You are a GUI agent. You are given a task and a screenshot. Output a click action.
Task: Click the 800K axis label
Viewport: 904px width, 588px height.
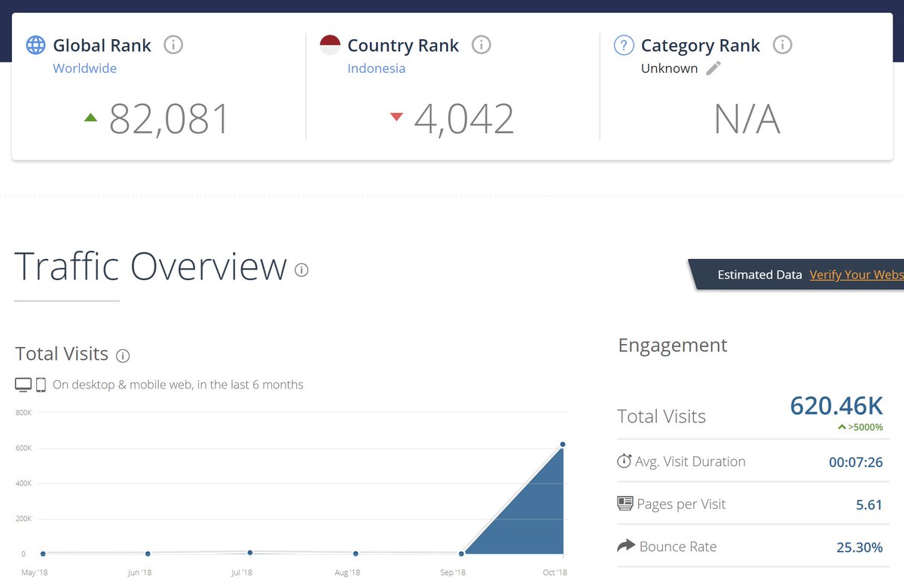[x=23, y=413]
